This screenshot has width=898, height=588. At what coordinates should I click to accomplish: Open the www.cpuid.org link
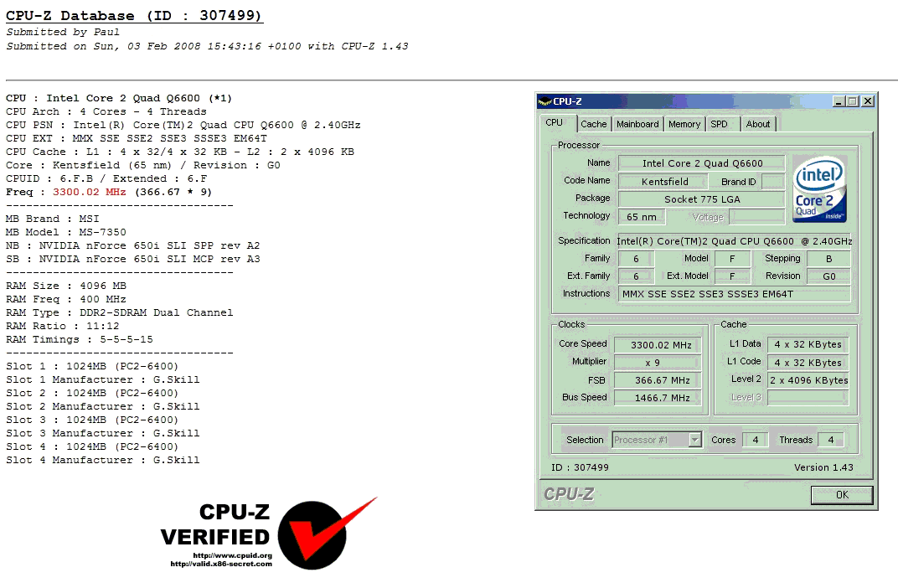[233, 555]
